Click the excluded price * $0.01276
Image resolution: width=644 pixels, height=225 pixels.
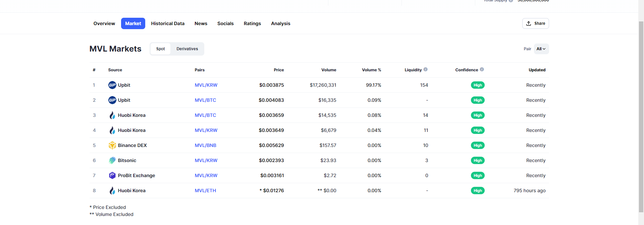tap(272, 191)
